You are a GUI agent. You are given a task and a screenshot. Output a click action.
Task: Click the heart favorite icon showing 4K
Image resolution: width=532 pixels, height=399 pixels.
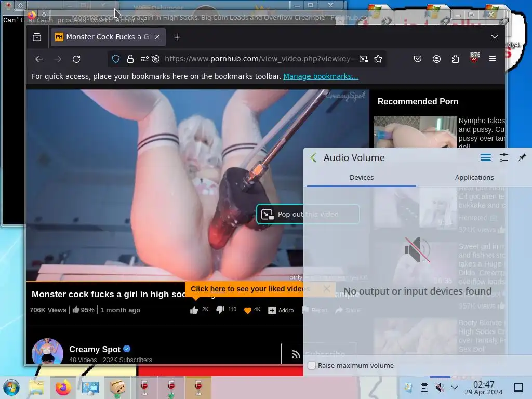point(248,310)
